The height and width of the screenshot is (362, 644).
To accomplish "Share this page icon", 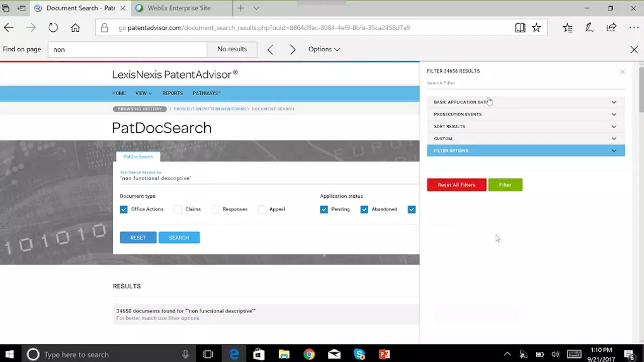I will click(x=611, y=28).
